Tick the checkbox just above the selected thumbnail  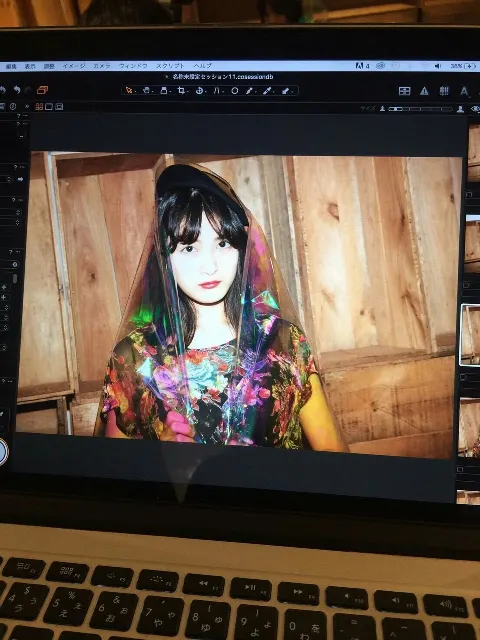pyautogui.click(x=465, y=284)
